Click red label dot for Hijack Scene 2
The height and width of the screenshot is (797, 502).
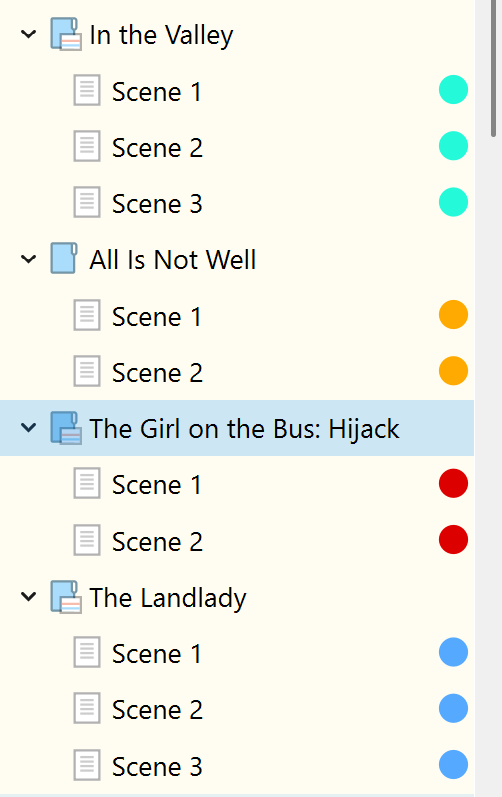pos(453,539)
